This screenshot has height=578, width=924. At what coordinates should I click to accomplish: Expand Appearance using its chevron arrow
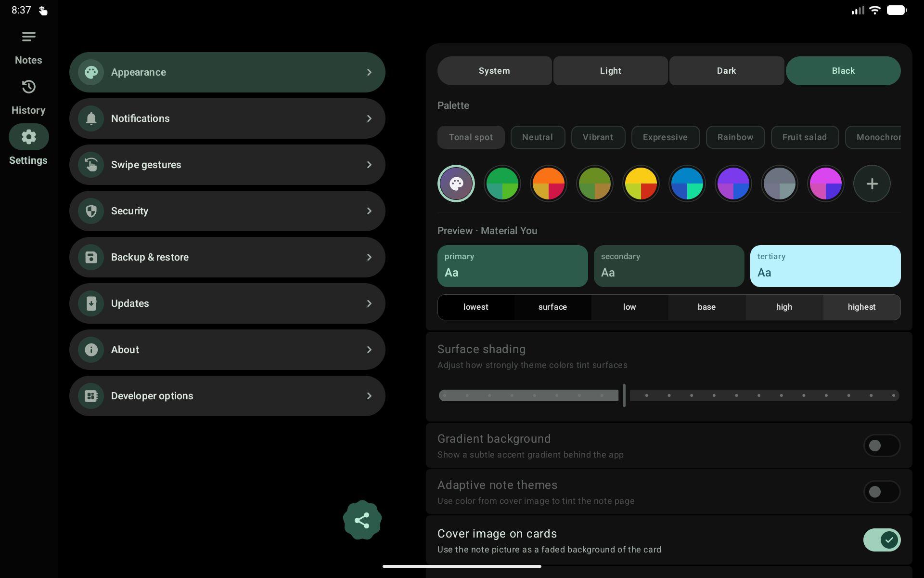369,72
